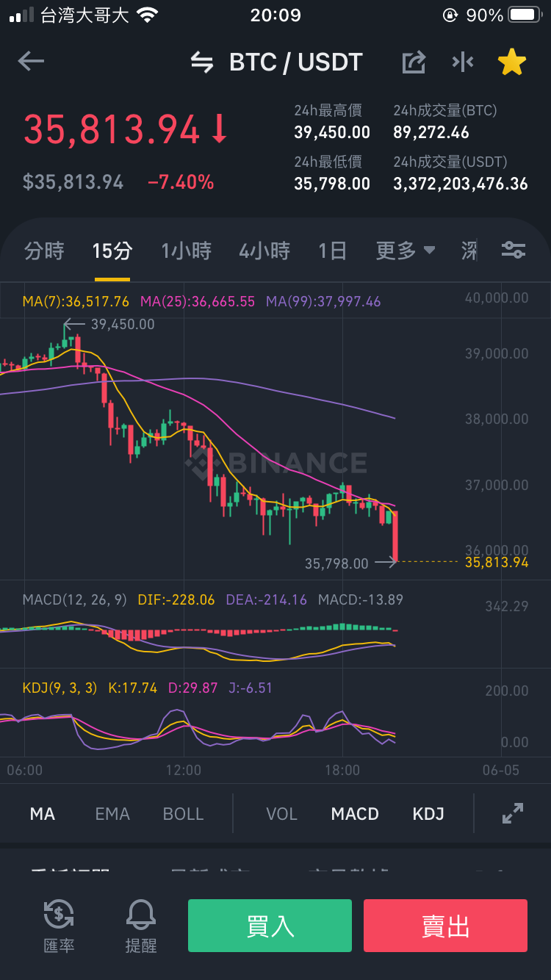The height and width of the screenshot is (980, 551).
Task: Tap the back arrow icon
Action: click(x=31, y=62)
